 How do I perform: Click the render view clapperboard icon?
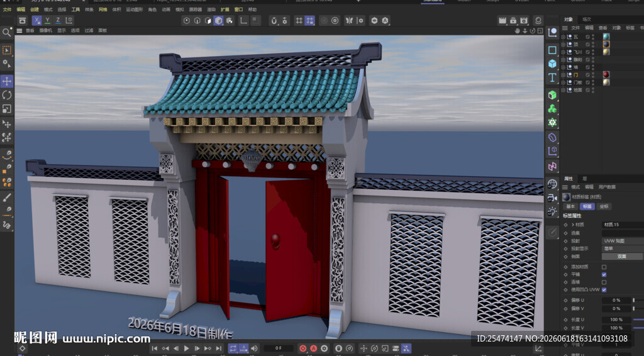pyautogui.click(x=502, y=21)
